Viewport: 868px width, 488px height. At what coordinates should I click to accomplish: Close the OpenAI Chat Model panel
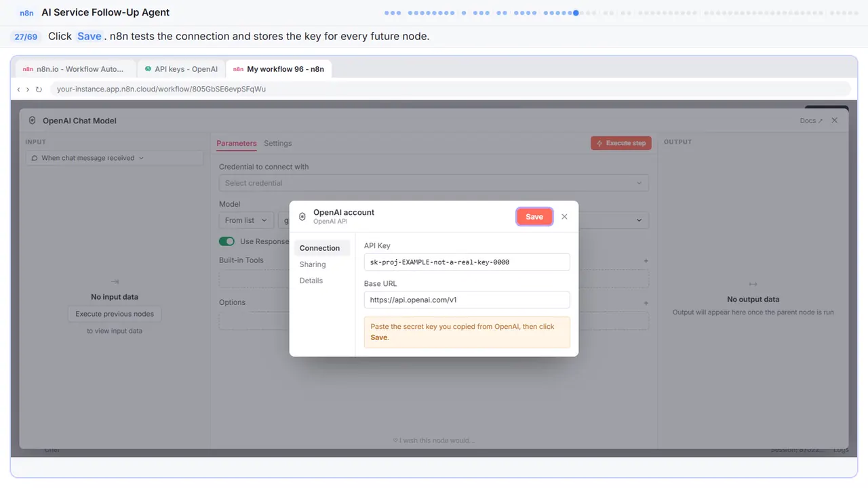[835, 121]
